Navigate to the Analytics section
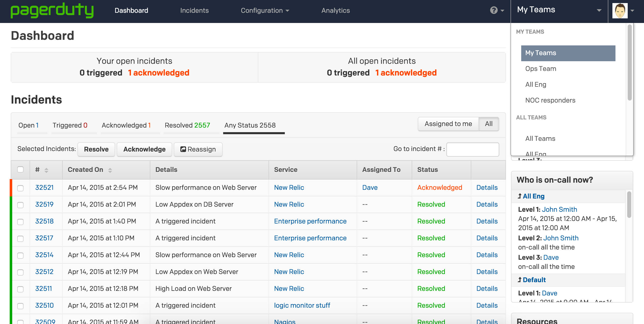 coord(335,11)
